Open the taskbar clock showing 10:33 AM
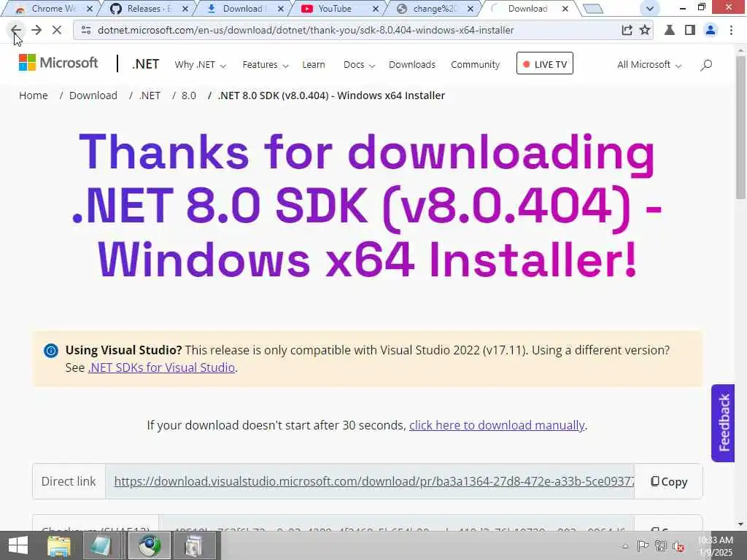Screen dimensions: 747x560 click(x=716, y=546)
